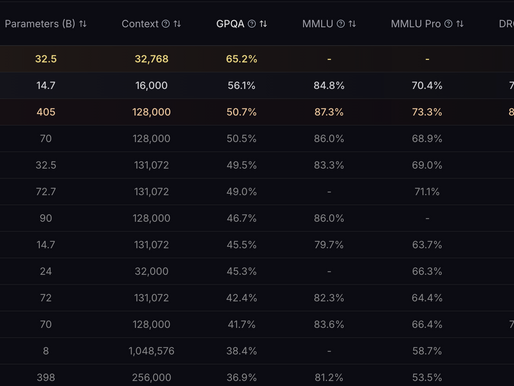The image size is (514, 386).
Task: Click the MMLU info question-mark icon
Action: [341, 24]
